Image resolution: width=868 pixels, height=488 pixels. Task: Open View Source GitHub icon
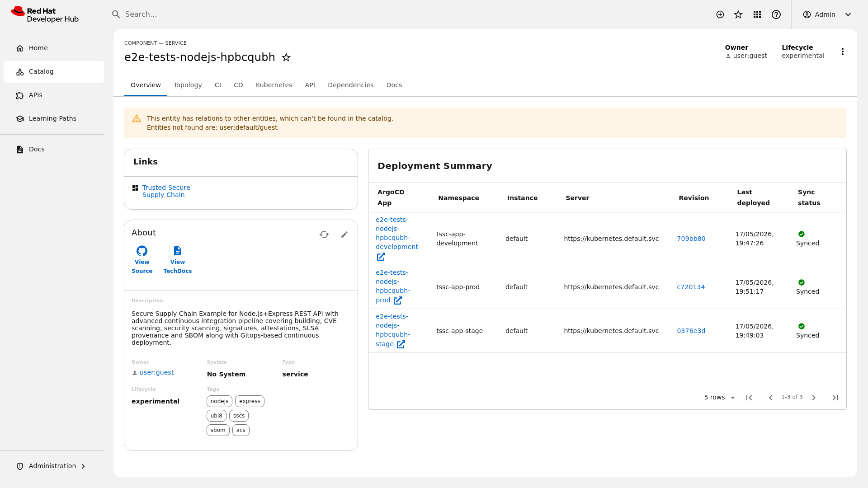[142, 251]
